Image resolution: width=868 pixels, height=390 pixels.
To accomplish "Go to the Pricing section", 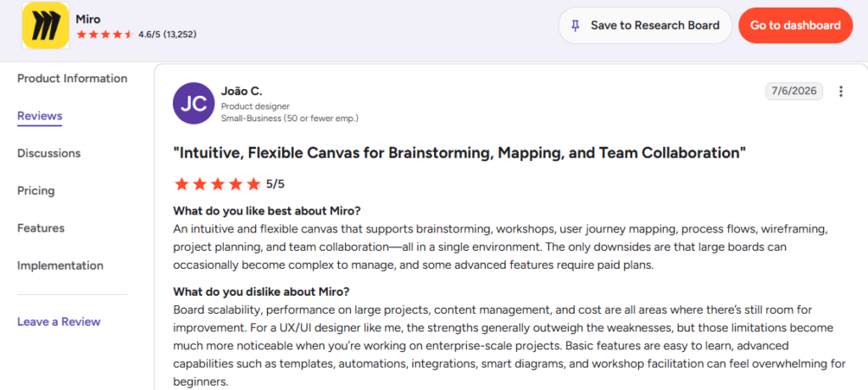I will [x=36, y=191].
